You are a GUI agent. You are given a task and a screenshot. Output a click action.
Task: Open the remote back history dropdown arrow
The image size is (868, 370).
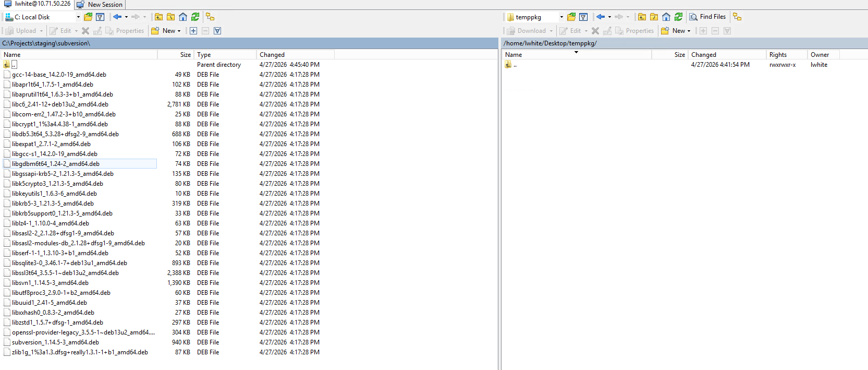(609, 17)
